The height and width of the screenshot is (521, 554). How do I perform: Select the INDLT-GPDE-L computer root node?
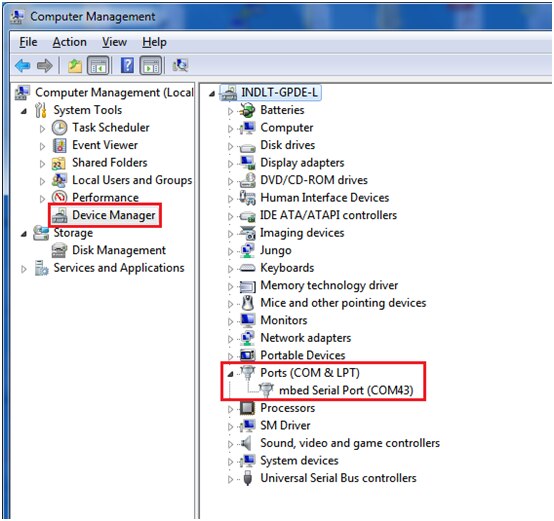point(279,93)
